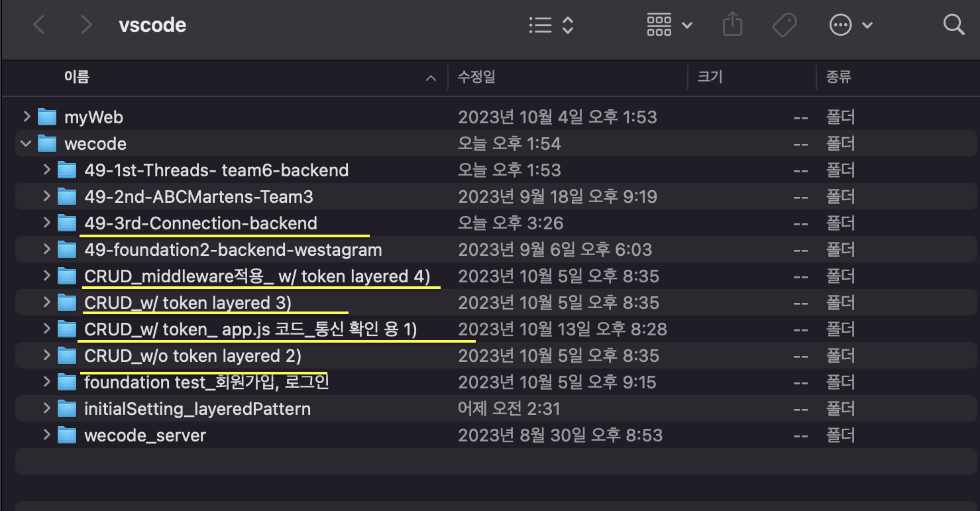Click the 49-3rd-Connection-backend folder icon
980x511 pixels.
67,223
